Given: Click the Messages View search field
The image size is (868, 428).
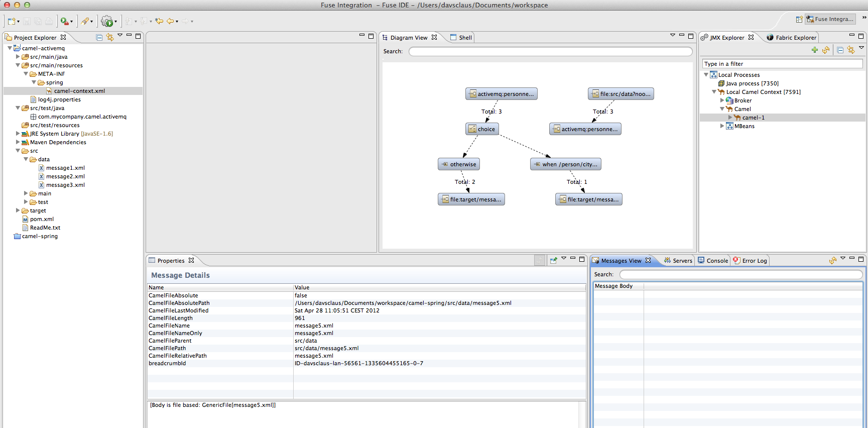Looking at the screenshot, I should pos(741,274).
